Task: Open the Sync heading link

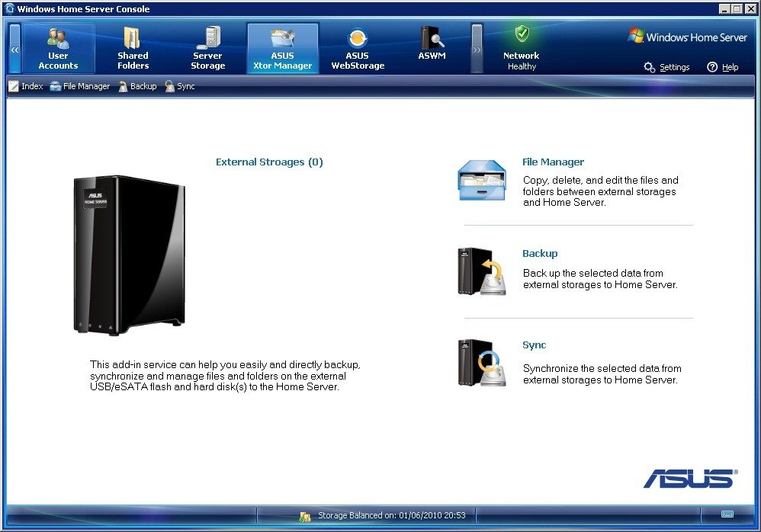Action: tap(534, 345)
